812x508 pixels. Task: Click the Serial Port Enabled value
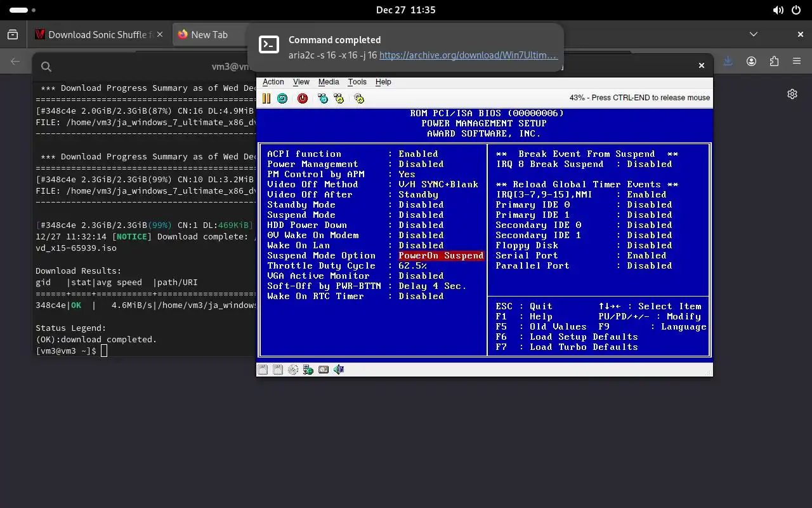646,256
